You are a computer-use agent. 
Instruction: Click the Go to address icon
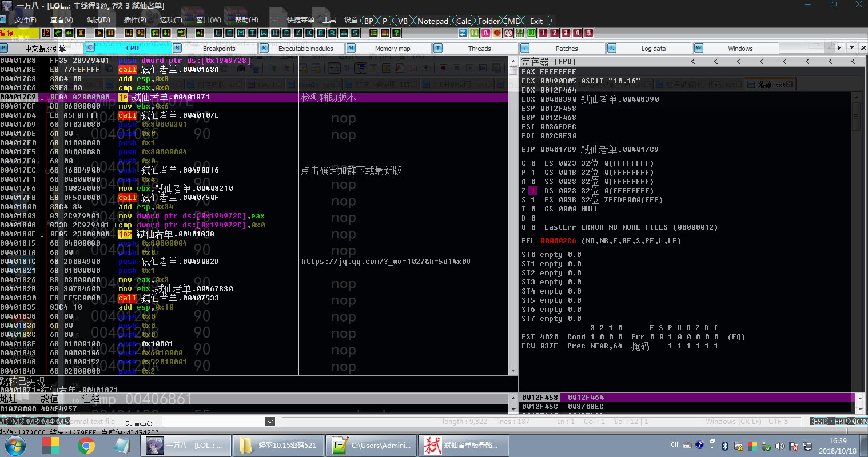click(199, 33)
